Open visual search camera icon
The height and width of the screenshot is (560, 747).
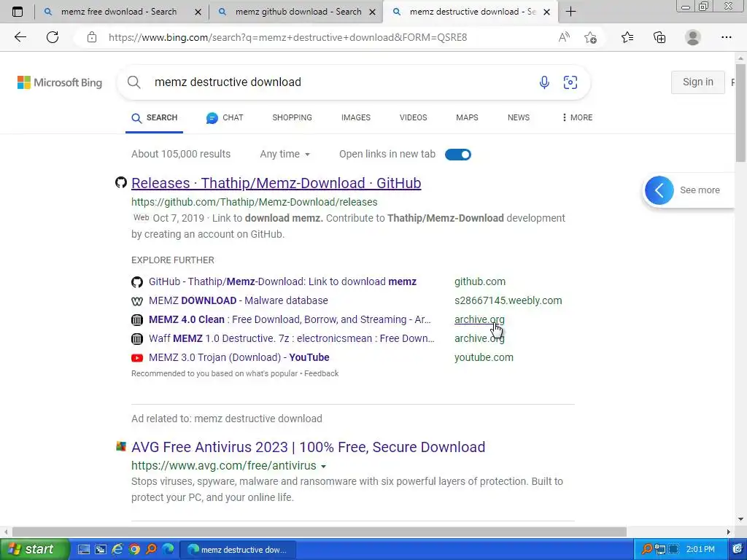(570, 82)
